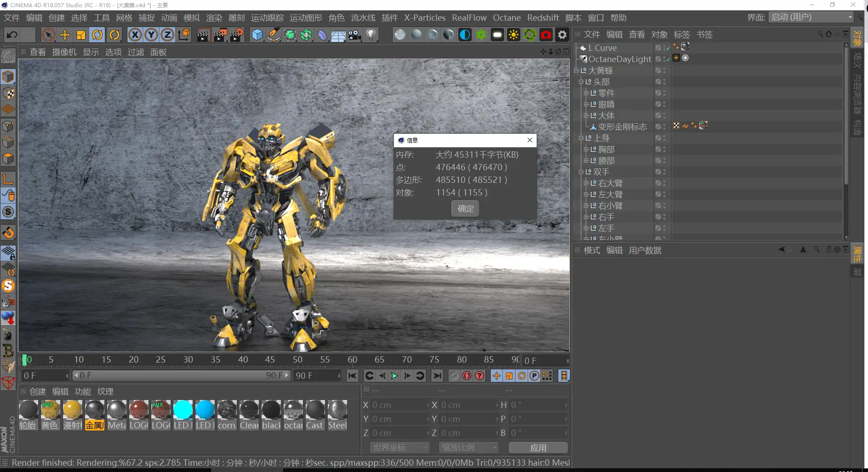The width and height of the screenshot is (868, 472).
Task: Collapse the 双手 group
Action: [x=581, y=172]
